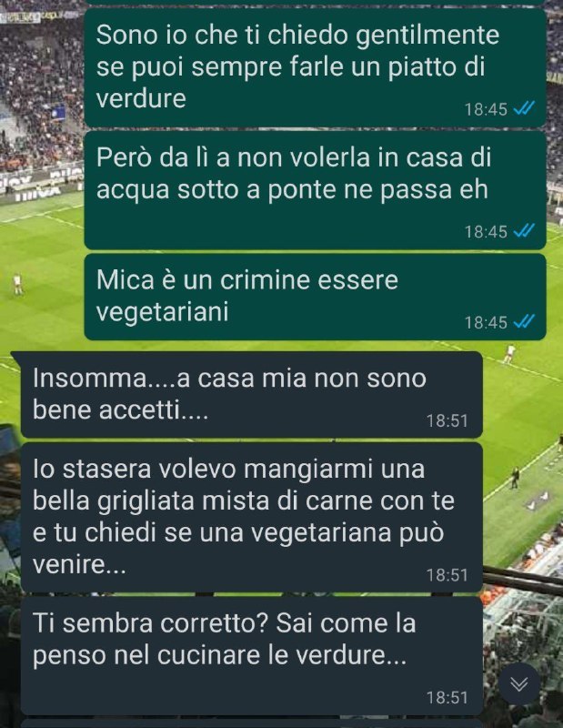Viewport: 563px width, 728px height.
Task: Tap blue double ticks on 'acqua sotto a ponte' message
Action: [525, 230]
